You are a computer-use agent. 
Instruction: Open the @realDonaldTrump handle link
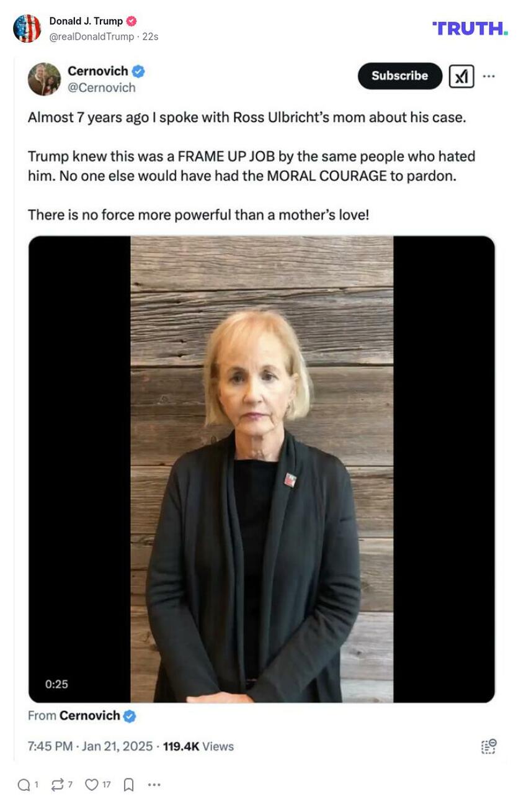91,37
